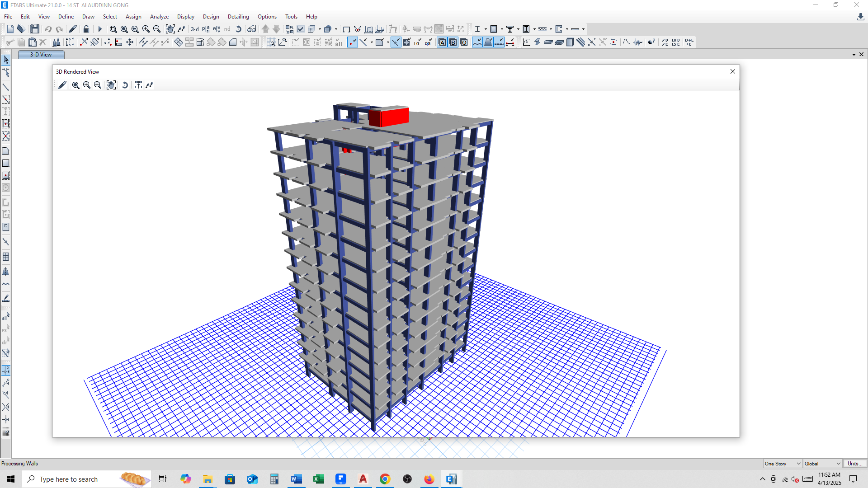Screen dimensions: 868x488
Task: Open the Global coordinate system dropdown
Action: (x=838, y=464)
